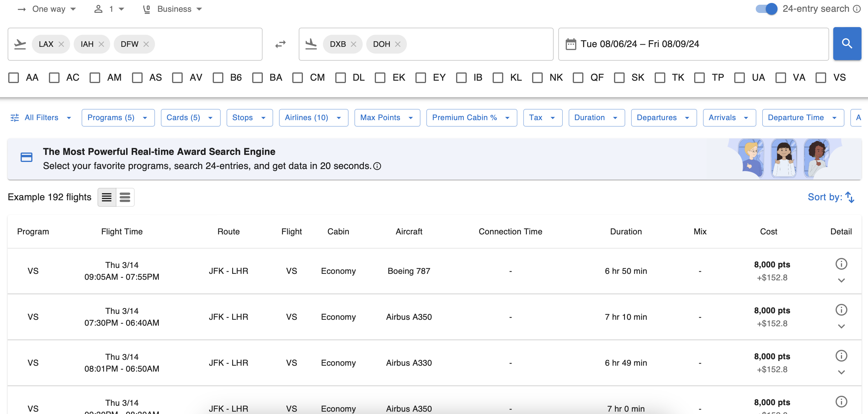Screen dimensions: 868x414
Task: Remove DXB from destination airports
Action: [x=354, y=44]
